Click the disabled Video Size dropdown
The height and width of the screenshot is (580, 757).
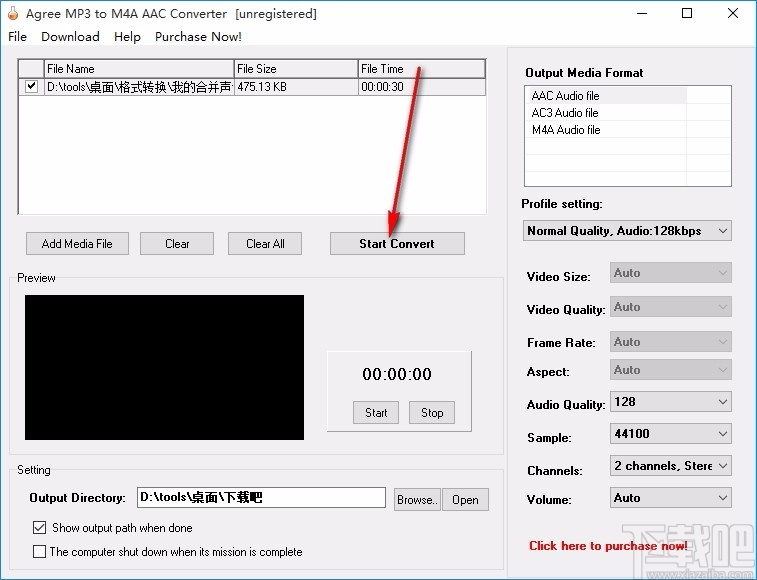tap(671, 273)
